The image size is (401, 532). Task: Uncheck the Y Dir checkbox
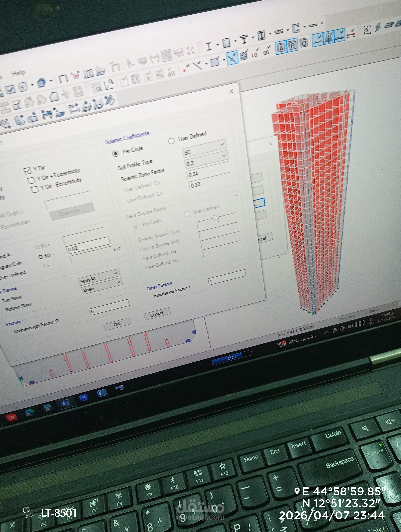point(27,171)
